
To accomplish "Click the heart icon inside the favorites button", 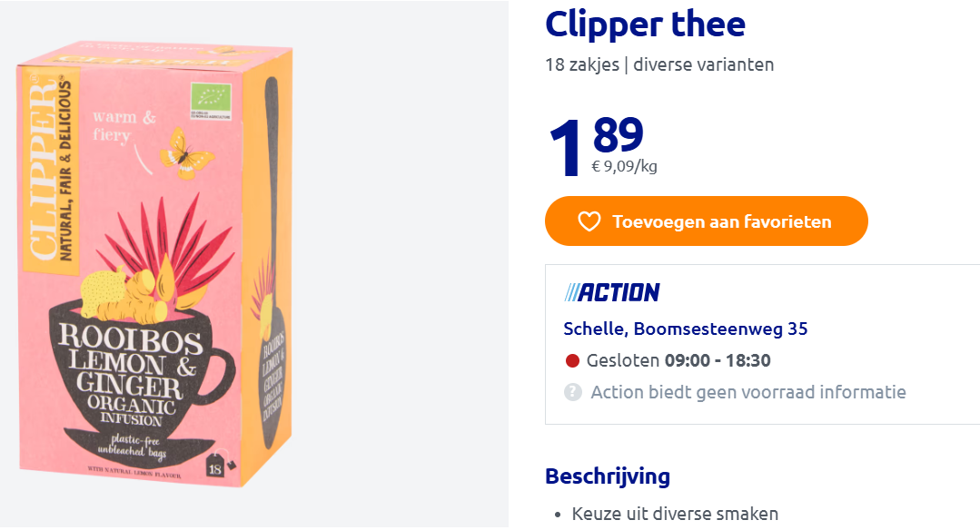I will click(589, 221).
